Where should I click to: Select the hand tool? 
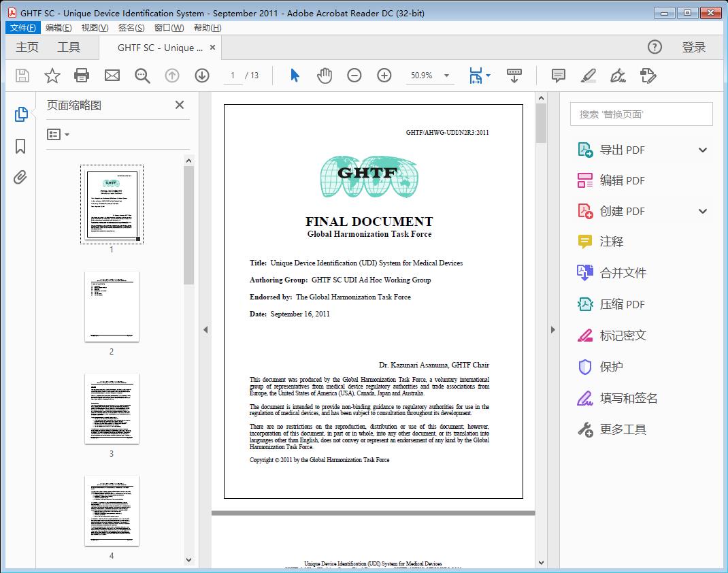tap(325, 76)
